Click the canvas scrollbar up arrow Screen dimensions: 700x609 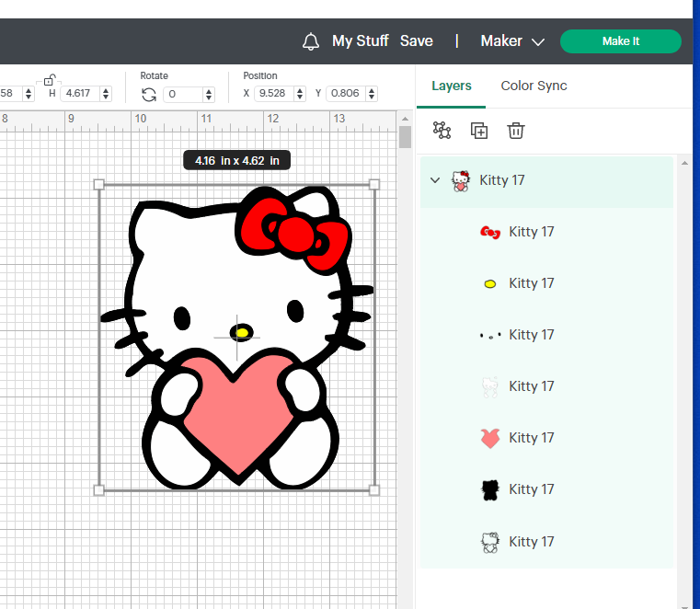tap(405, 119)
